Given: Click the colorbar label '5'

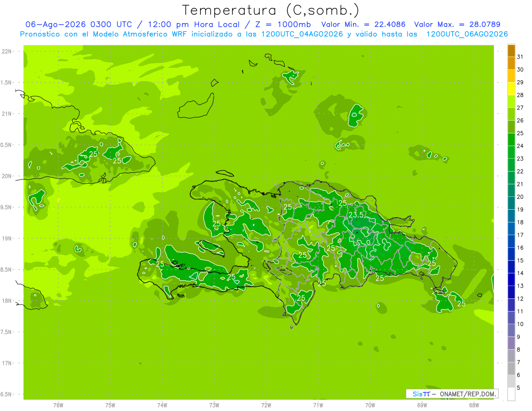Looking at the screenshot, I should (519, 388).
